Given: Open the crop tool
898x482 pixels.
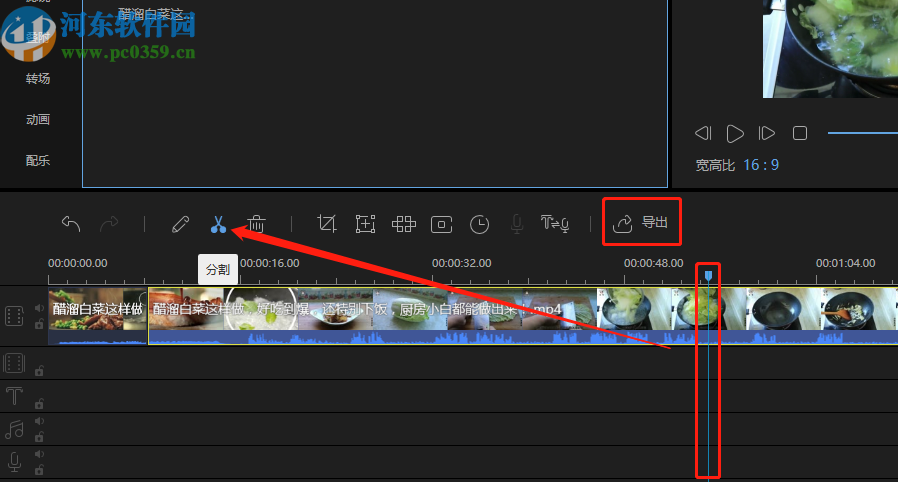Looking at the screenshot, I should [327, 223].
